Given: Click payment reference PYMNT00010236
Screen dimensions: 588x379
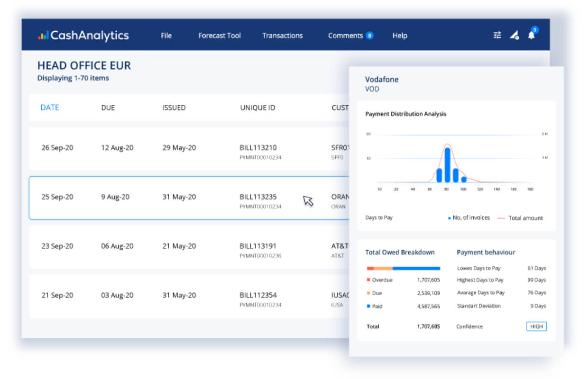Looking at the screenshot, I should coord(260,256).
